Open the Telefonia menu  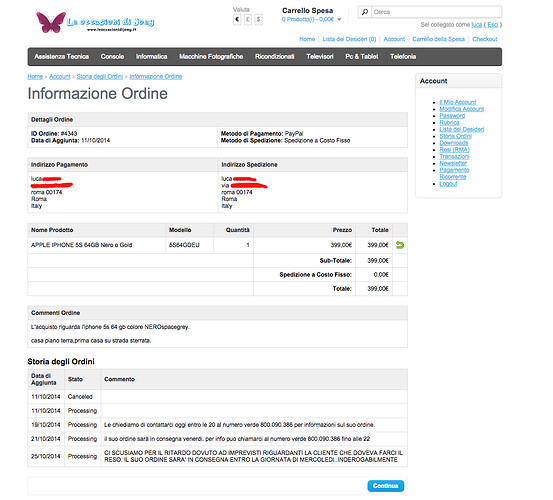pyautogui.click(x=403, y=56)
